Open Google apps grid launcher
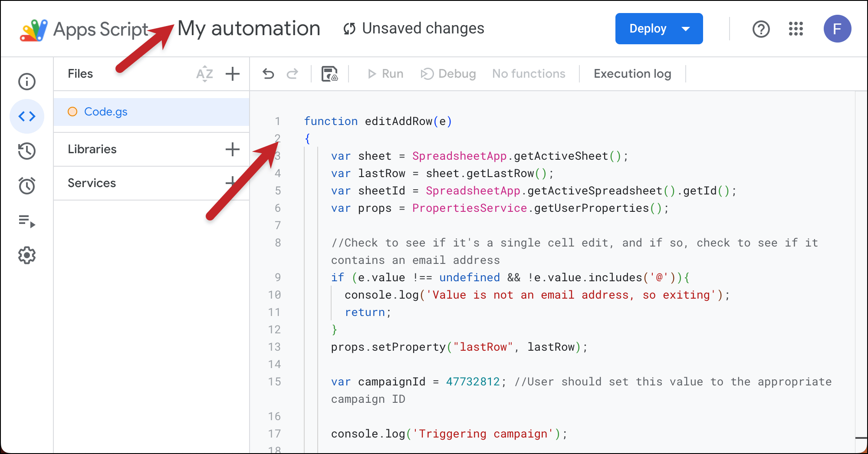The height and width of the screenshot is (454, 868). click(796, 29)
